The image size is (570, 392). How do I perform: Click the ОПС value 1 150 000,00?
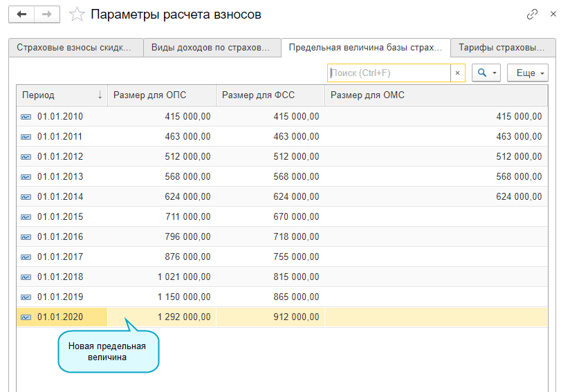[x=184, y=297]
